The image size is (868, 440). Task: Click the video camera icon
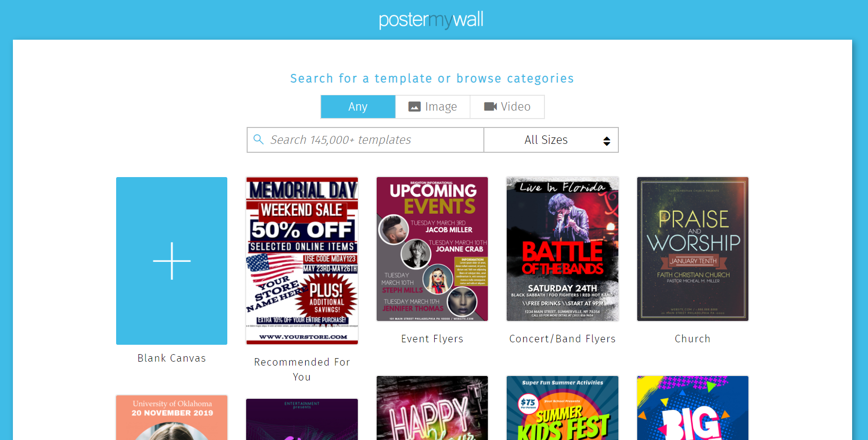[490, 107]
